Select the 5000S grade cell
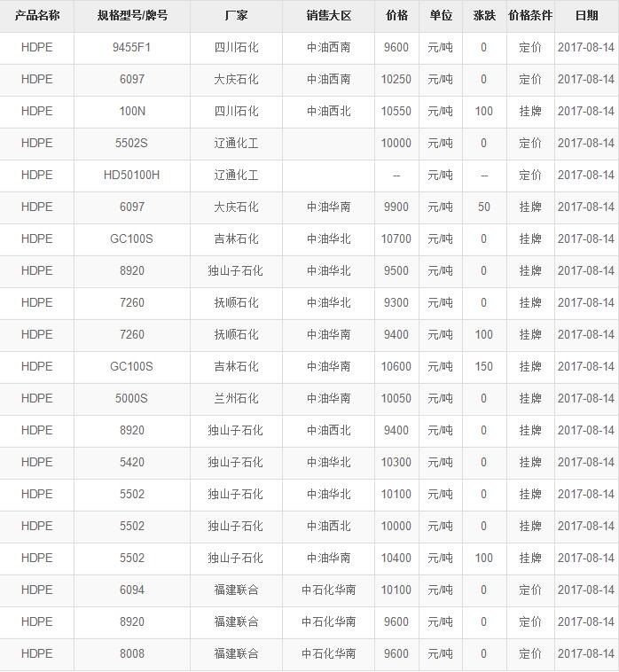Image resolution: width=619 pixels, height=672 pixels. pyautogui.click(x=131, y=399)
